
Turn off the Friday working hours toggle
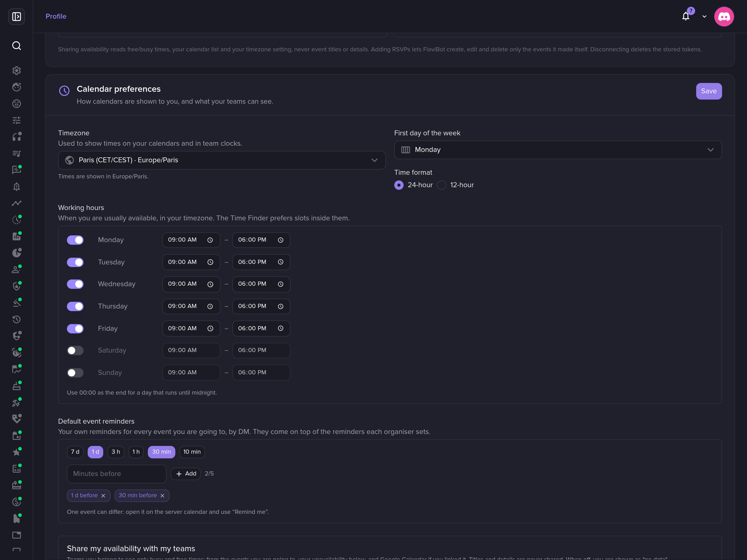point(75,328)
